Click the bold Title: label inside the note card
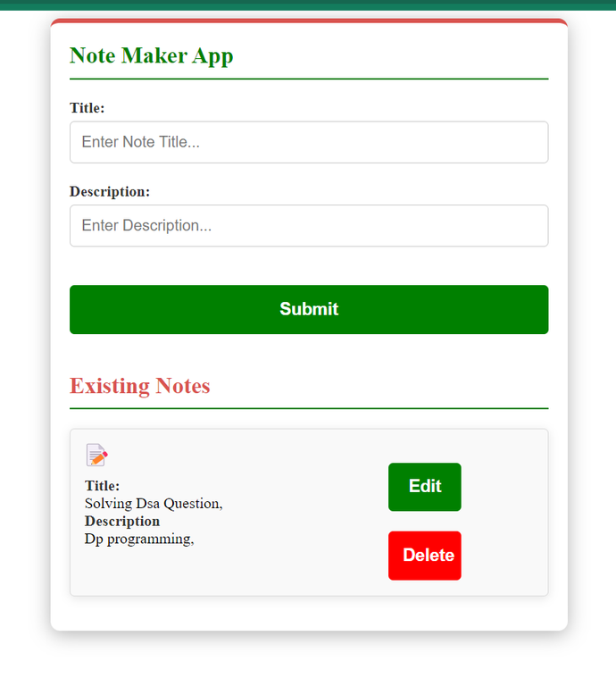Viewport: 616px width, 686px height. (x=102, y=486)
